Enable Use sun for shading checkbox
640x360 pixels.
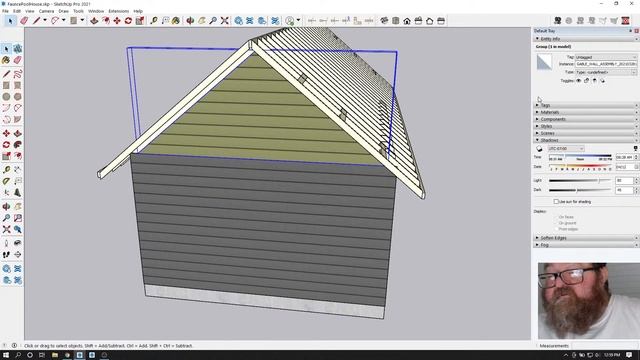(556, 202)
